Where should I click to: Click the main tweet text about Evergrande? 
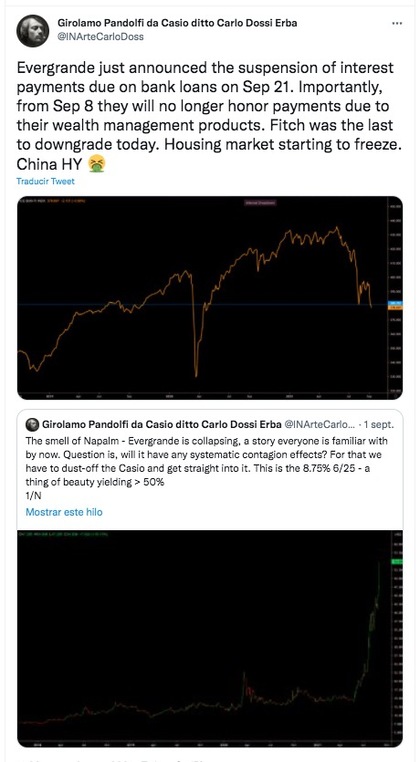(x=209, y=115)
